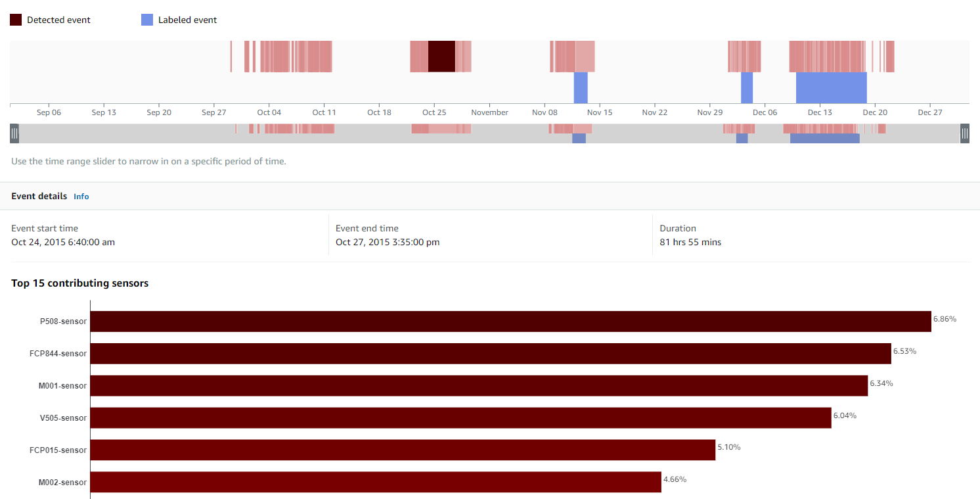Click the "Duration" label

[x=678, y=228]
